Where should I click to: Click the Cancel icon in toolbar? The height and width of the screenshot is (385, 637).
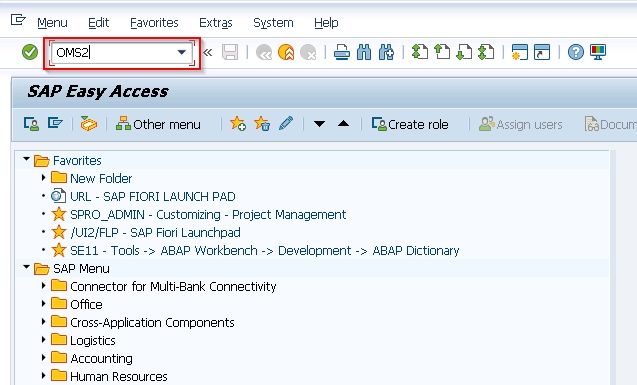pyautogui.click(x=308, y=52)
